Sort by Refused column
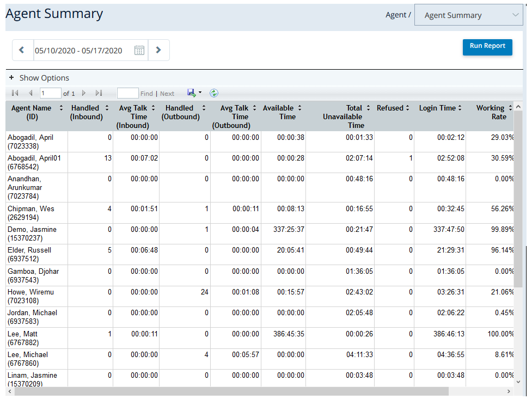Image resolution: width=532 pixels, height=399 pixels. coord(407,108)
